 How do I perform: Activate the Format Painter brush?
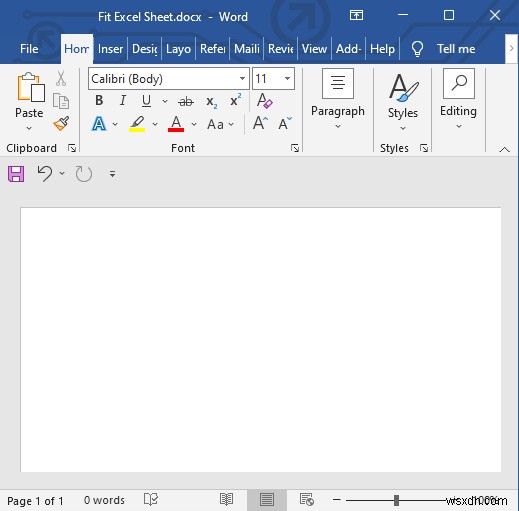61,123
